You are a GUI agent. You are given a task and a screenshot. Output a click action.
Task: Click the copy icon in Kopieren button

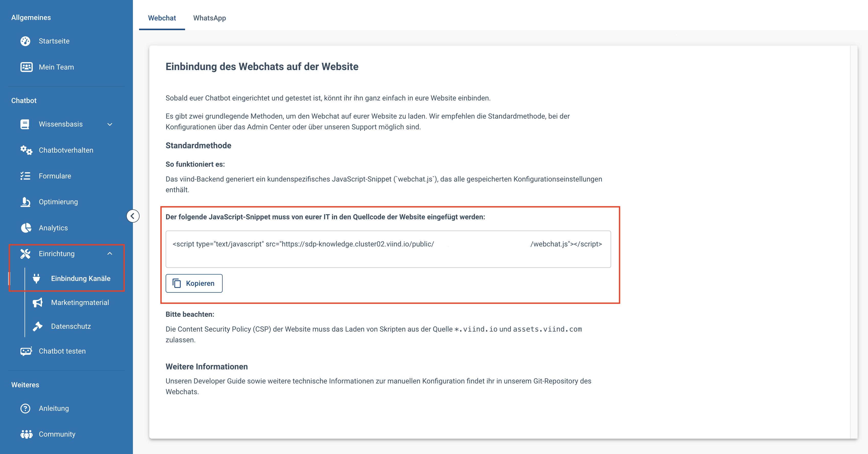(177, 283)
